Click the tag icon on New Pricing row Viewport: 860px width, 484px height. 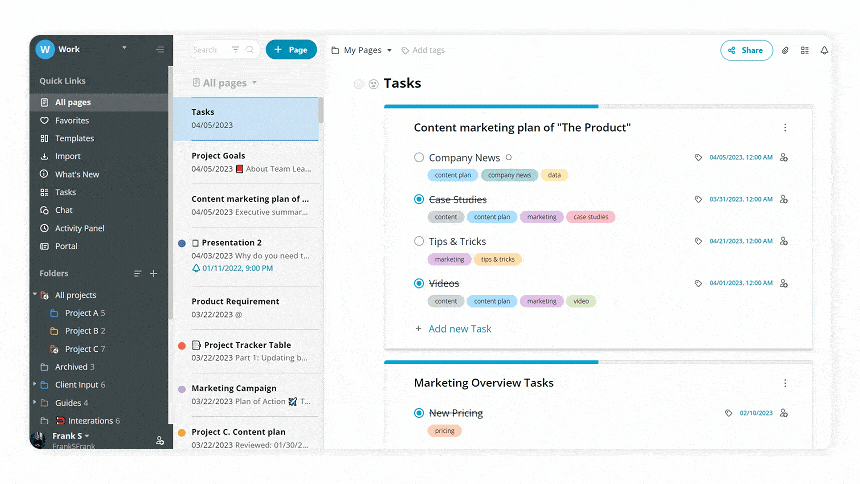[728, 413]
